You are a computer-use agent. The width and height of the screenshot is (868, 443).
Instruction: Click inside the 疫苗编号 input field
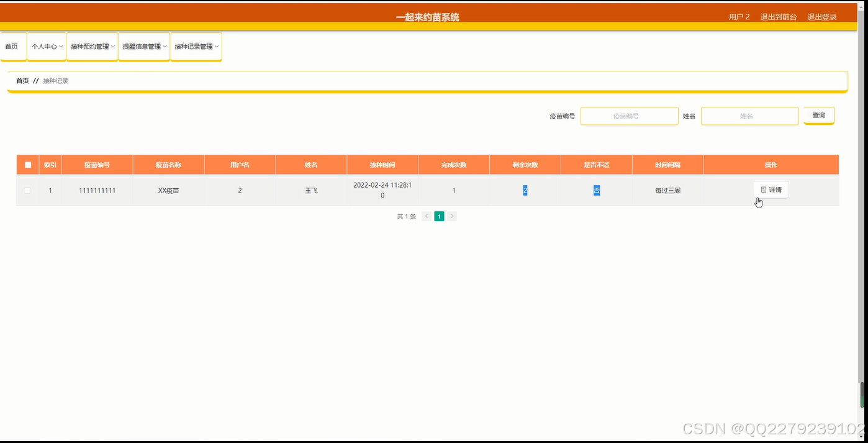[x=629, y=116]
